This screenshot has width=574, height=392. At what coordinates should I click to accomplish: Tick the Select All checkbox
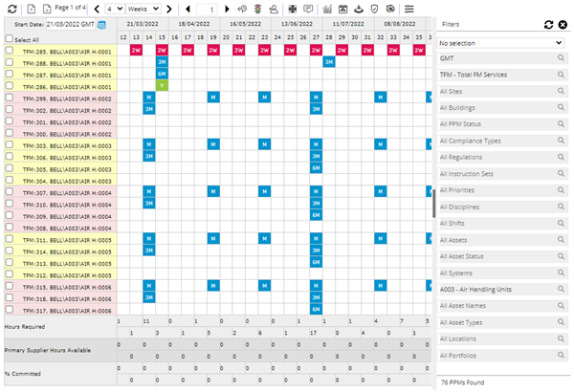tap(10, 39)
